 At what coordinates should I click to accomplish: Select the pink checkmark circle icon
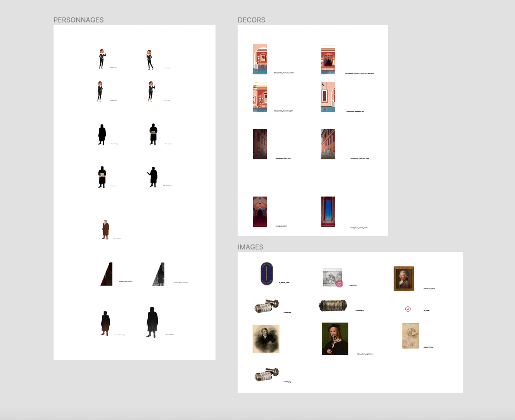[x=408, y=309]
